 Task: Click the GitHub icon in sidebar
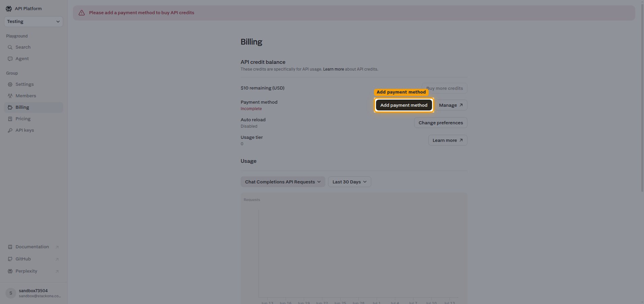[10, 259]
